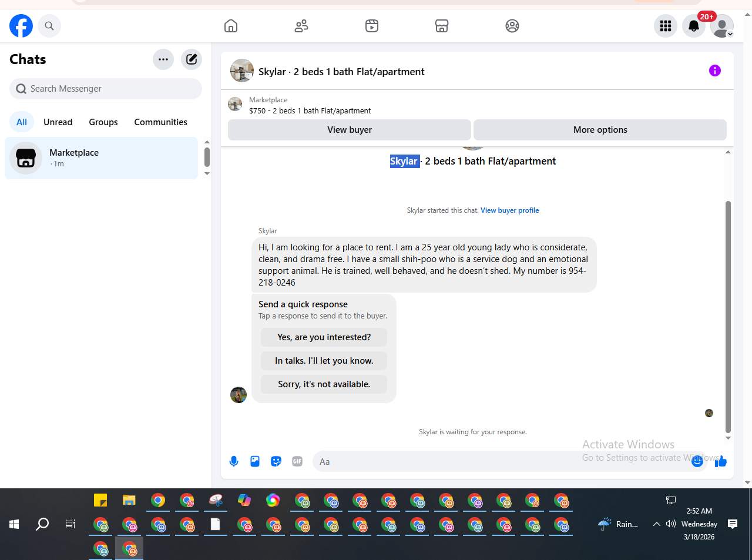Open the Marketplace chat in list

click(x=102, y=158)
